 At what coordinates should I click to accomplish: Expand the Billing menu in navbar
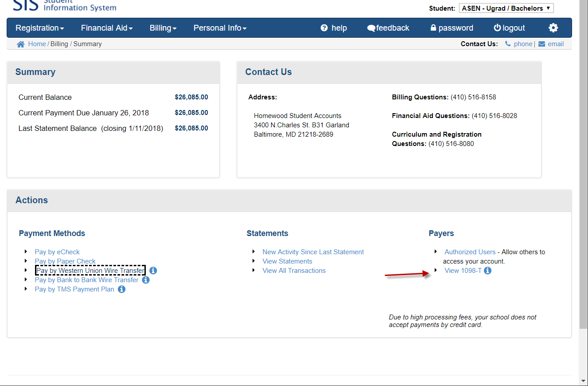pos(163,28)
